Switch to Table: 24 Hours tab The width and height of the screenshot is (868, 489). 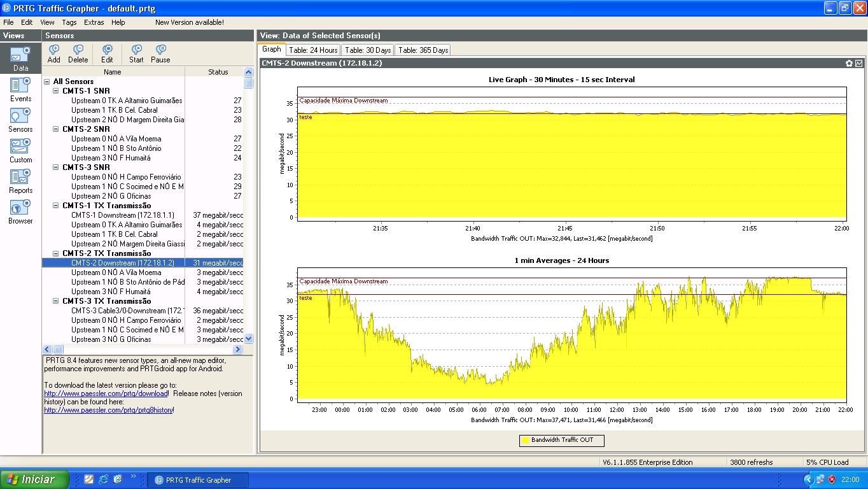pyautogui.click(x=313, y=50)
